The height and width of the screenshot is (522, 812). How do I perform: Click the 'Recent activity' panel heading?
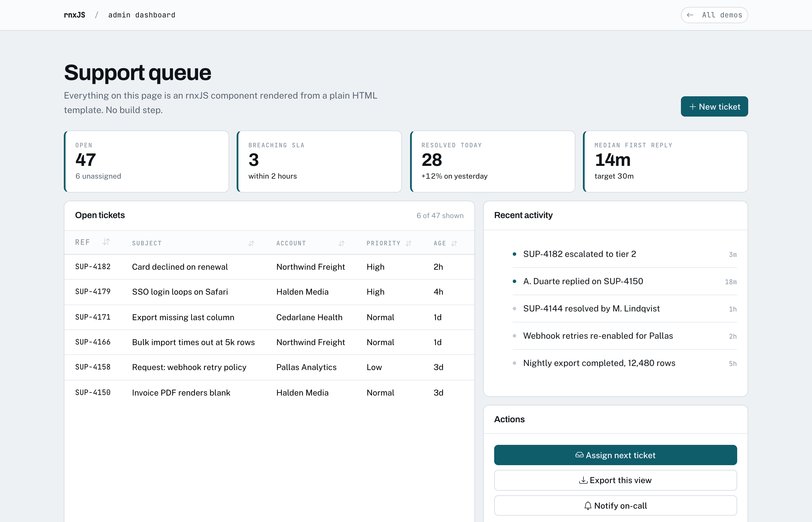pos(523,215)
